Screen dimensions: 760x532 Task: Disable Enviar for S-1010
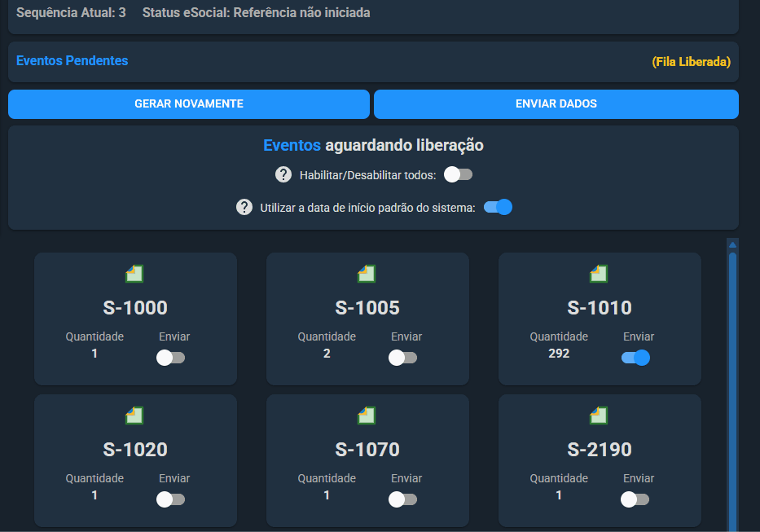[635, 358]
